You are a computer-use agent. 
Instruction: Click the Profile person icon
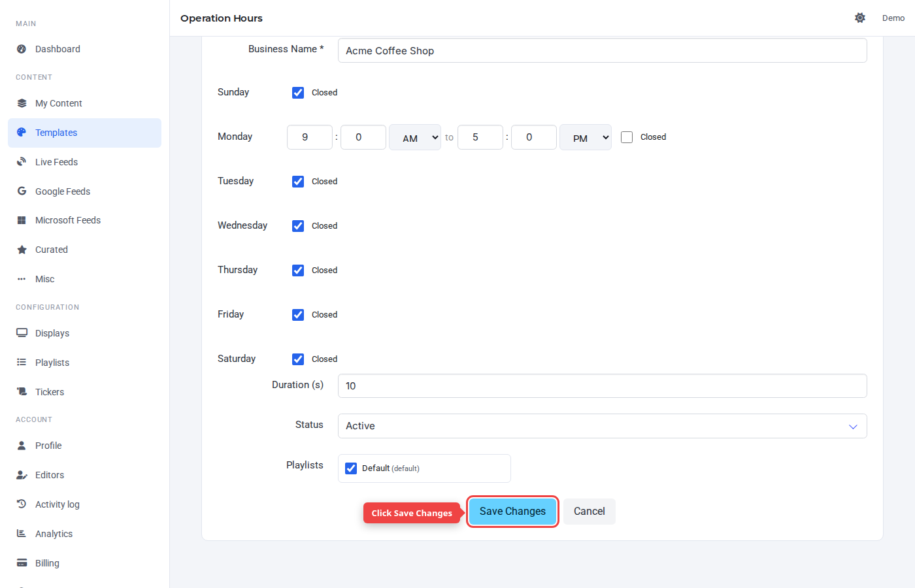[22, 446]
